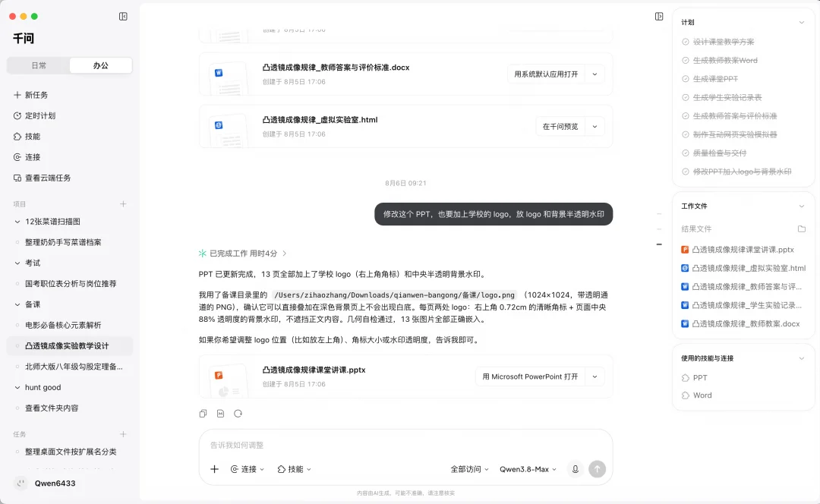Add a new task with plus beside 任务
This screenshot has height=504, width=820.
point(123,434)
